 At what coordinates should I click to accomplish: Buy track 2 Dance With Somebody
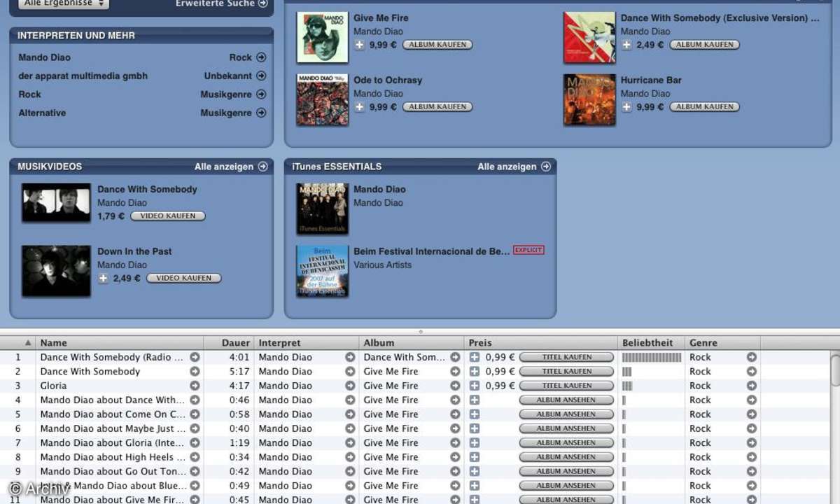tap(566, 372)
